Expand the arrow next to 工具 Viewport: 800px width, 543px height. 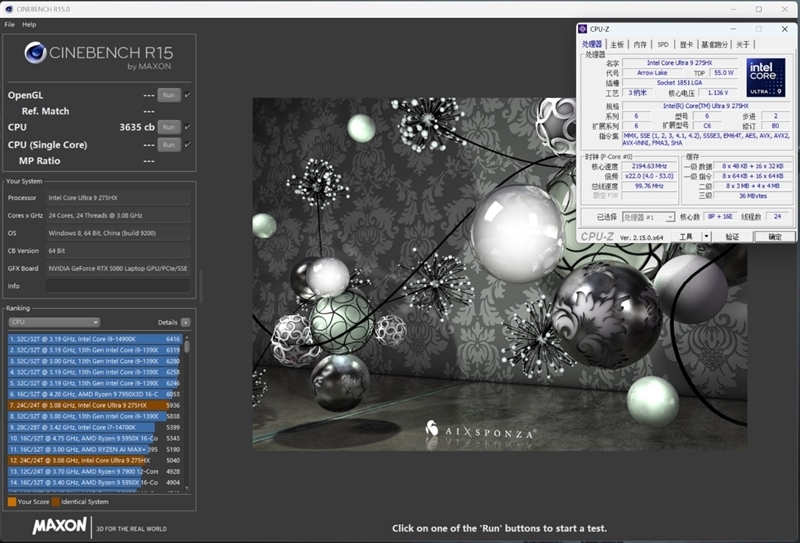tap(707, 236)
